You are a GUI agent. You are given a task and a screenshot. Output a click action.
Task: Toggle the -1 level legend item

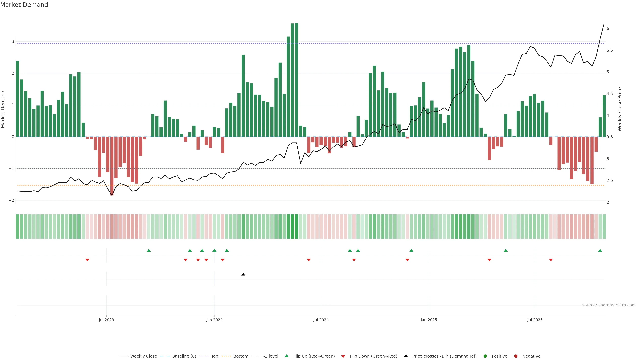pos(271,356)
